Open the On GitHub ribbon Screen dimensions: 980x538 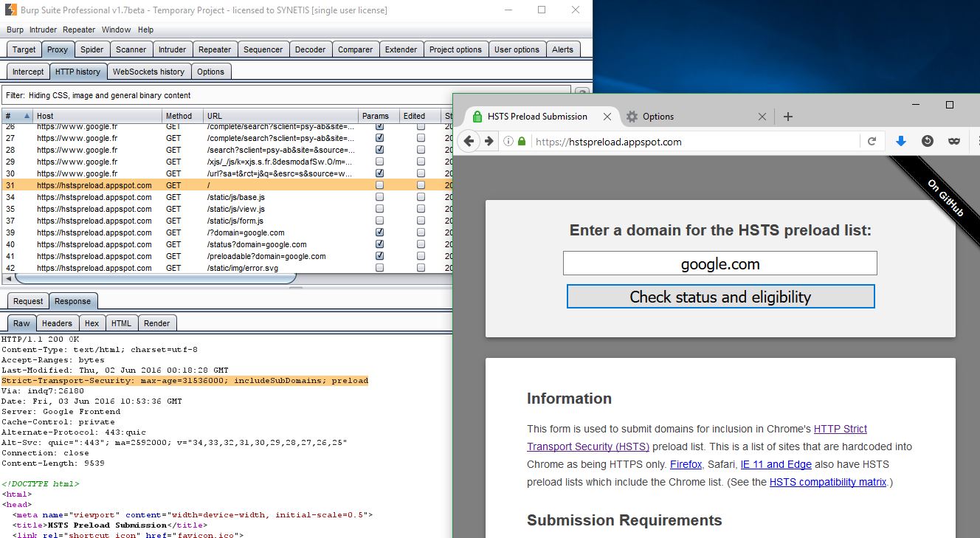tap(945, 198)
